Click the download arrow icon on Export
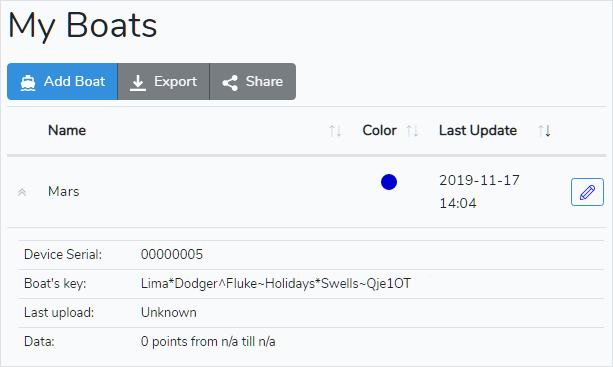 (138, 82)
